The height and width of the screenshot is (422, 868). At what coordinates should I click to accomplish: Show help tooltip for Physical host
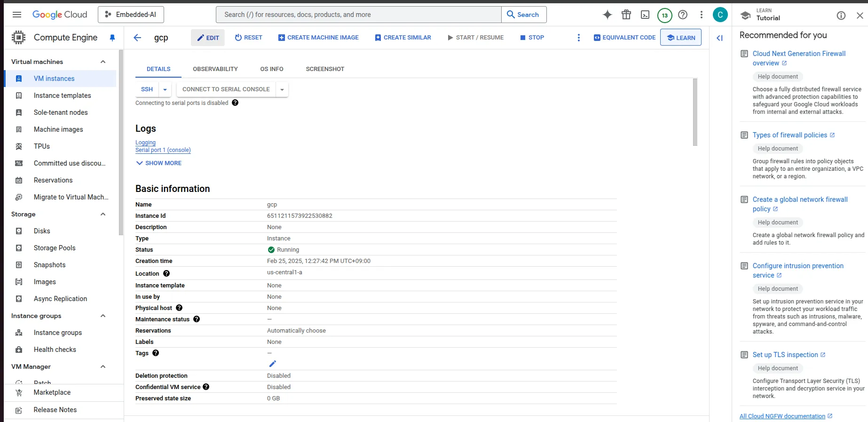coord(179,308)
